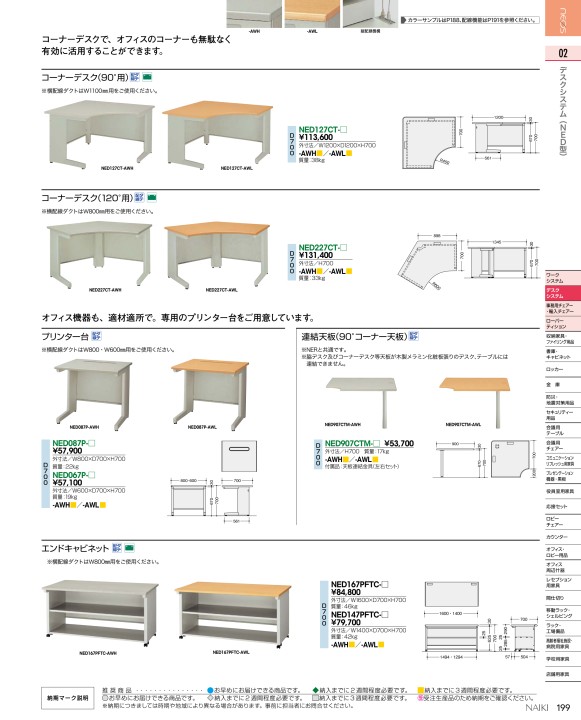Select the ワークシステム side index tab
This screenshot has width=581, height=720.
(563, 278)
